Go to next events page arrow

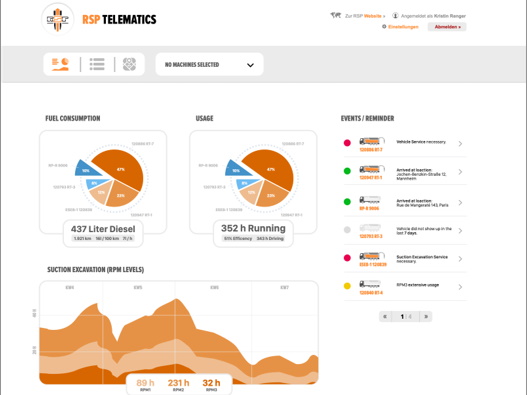click(426, 316)
